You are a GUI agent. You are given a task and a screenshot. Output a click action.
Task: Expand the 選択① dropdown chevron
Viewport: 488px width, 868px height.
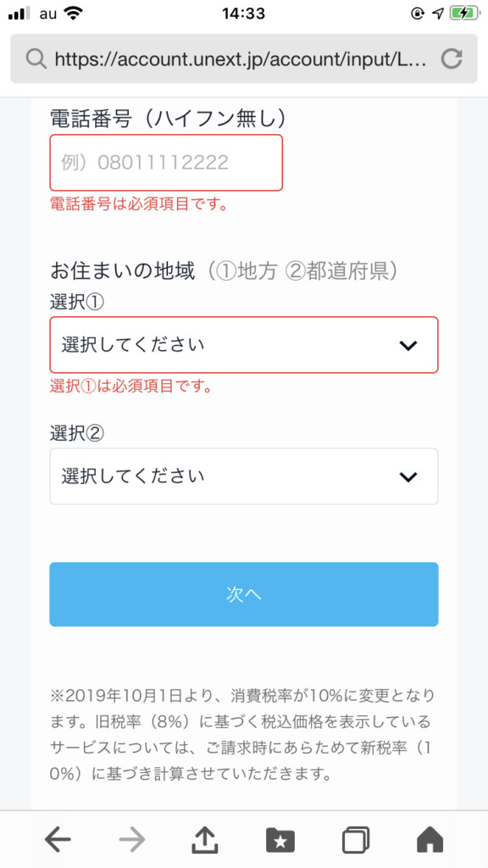[x=408, y=346]
